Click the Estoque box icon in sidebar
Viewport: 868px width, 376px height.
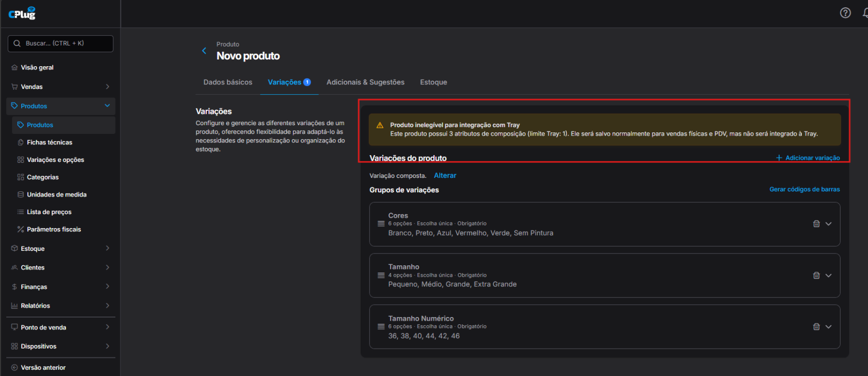coord(14,249)
